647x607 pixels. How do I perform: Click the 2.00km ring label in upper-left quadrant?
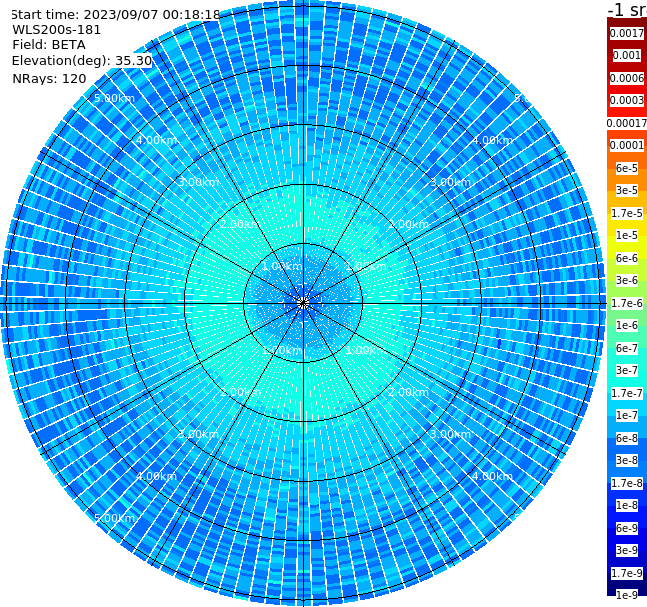[x=241, y=224]
